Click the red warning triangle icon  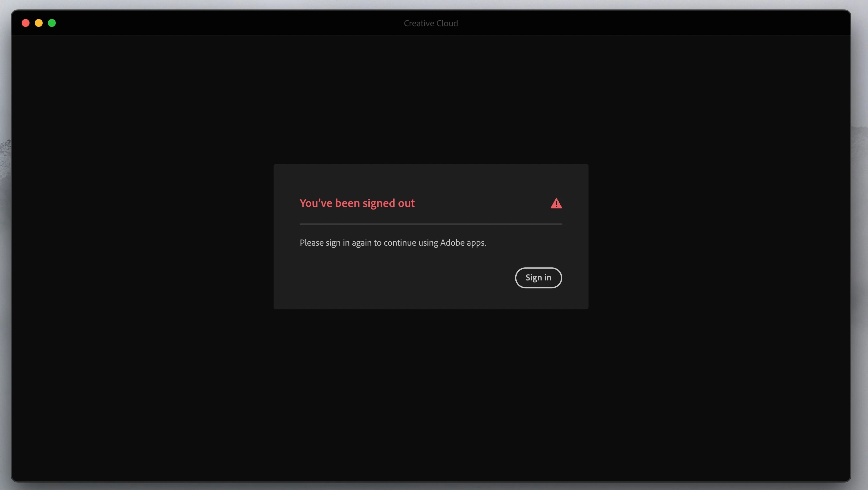point(556,204)
